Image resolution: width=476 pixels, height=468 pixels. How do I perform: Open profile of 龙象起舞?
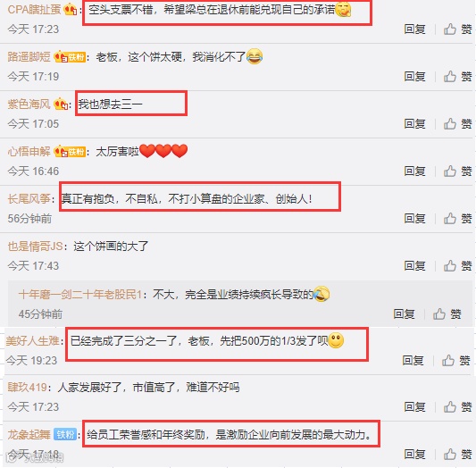click(29, 435)
